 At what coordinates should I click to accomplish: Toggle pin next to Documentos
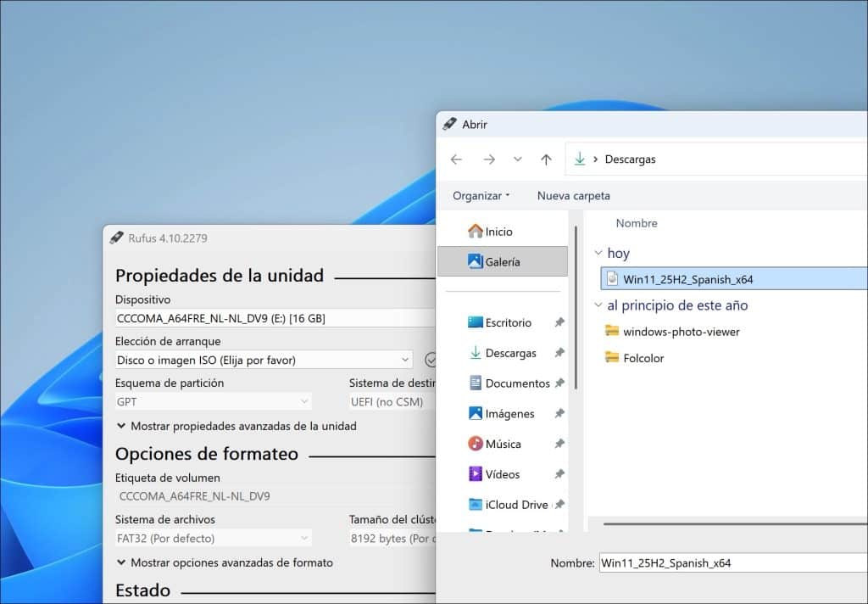(559, 383)
